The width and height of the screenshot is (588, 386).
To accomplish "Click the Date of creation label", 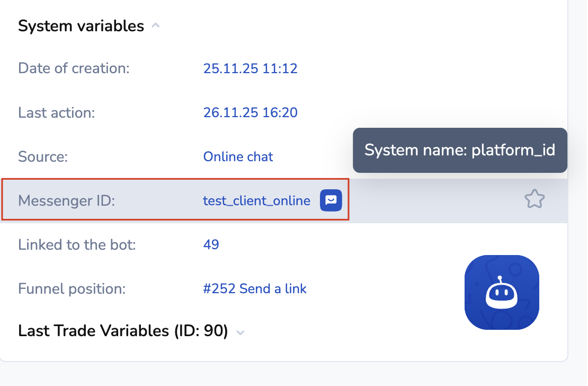I will [x=74, y=68].
